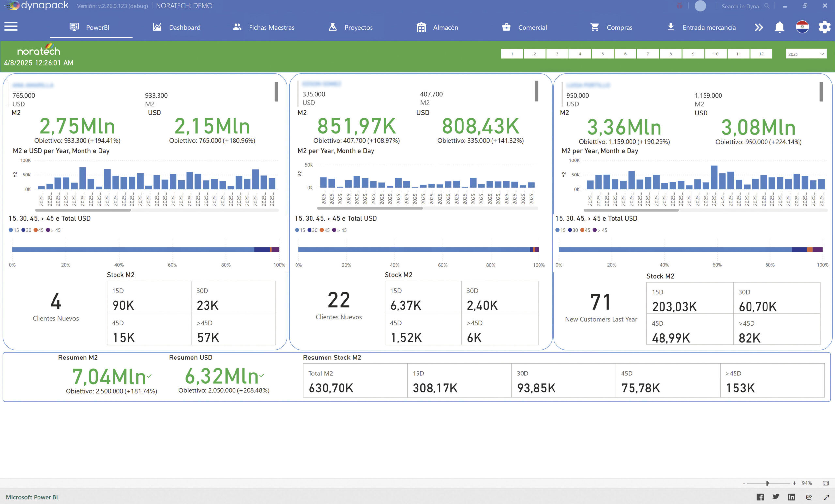Click the 93,85K 30D summary cell
835x504 pixels.
coord(564,380)
